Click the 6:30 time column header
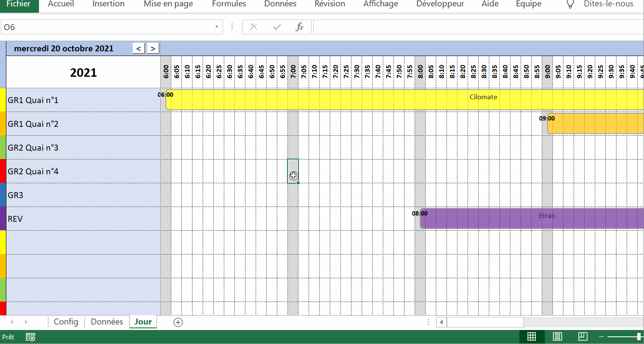The image size is (644, 344). (x=229, y=72)
